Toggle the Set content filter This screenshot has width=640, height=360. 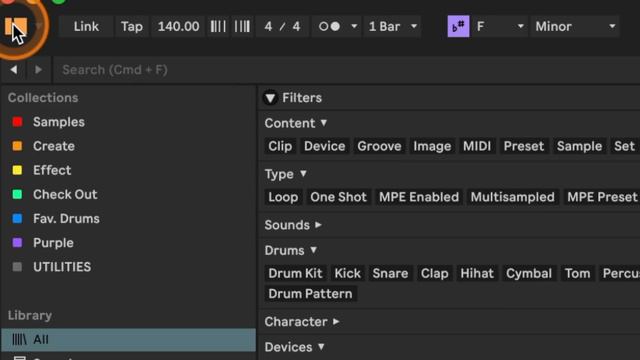(x=624, y=146)
